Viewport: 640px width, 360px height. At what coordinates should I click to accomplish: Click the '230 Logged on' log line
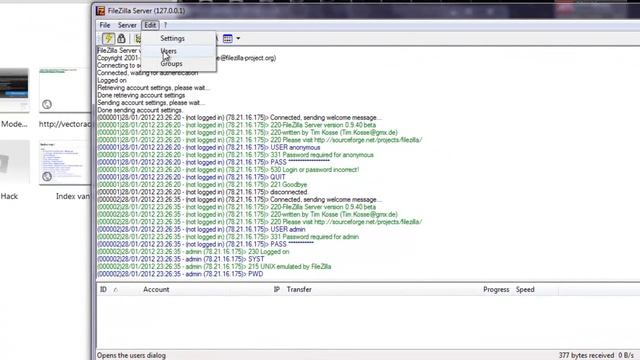click(193, 252)
